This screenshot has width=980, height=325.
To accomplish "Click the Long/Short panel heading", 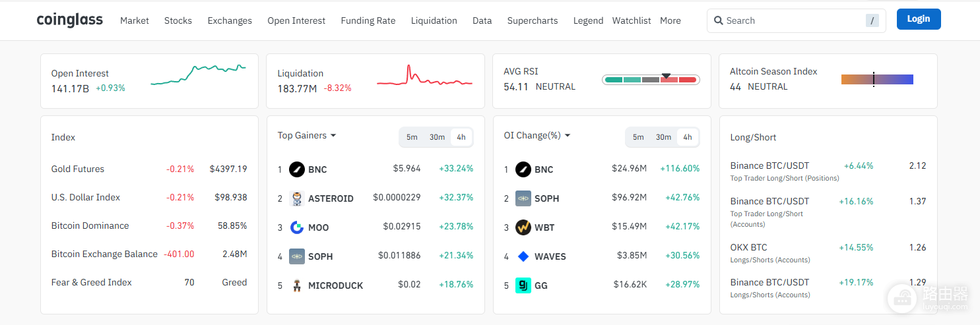I will click(x=753, y=137).
